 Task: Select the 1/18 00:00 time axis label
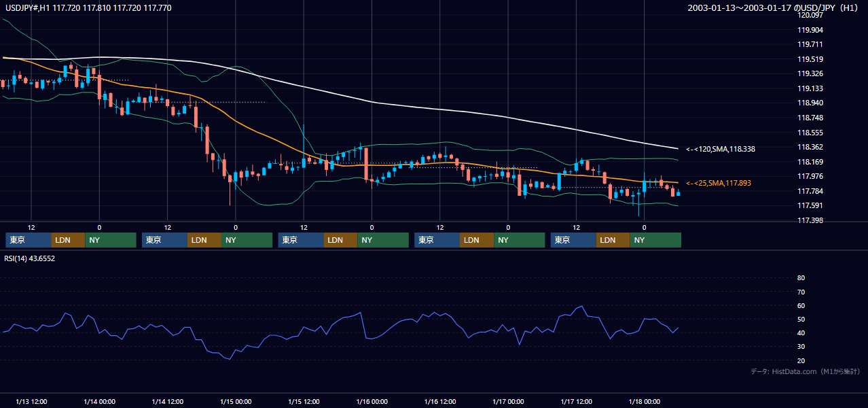point(644,401)
